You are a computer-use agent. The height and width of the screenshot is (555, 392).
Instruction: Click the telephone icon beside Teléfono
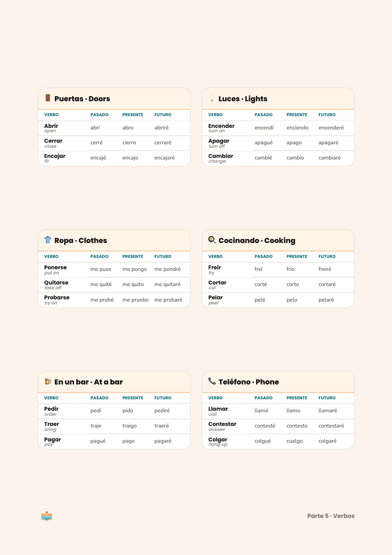[212, 381]
